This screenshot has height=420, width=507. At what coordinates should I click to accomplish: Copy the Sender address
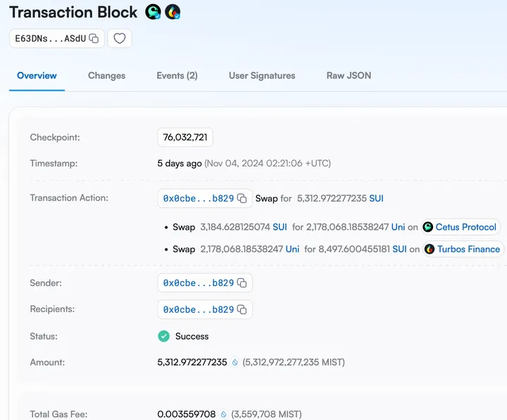tap(242, 283)
